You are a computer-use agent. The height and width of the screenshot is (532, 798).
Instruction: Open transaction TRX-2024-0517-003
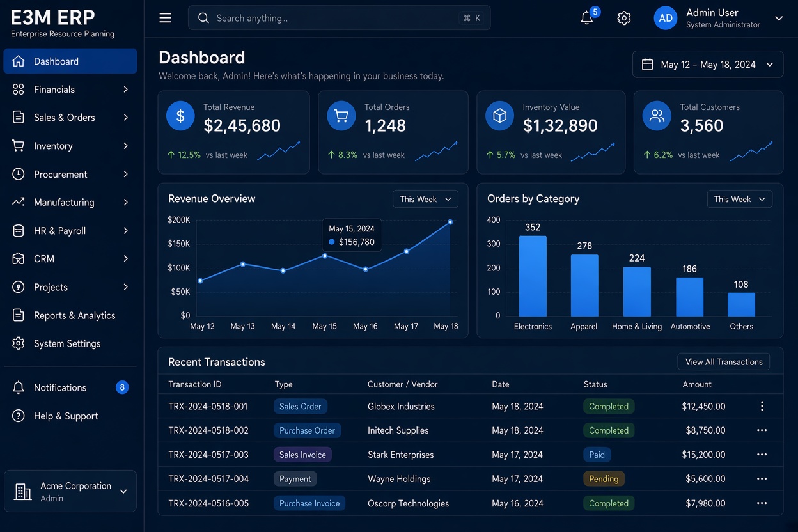tap(208, 455)
